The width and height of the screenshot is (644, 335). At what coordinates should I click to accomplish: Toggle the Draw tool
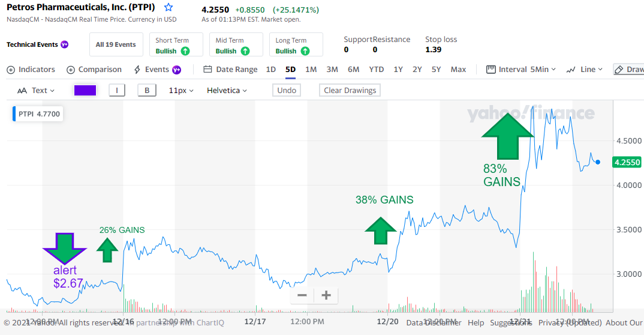(629, 70)
